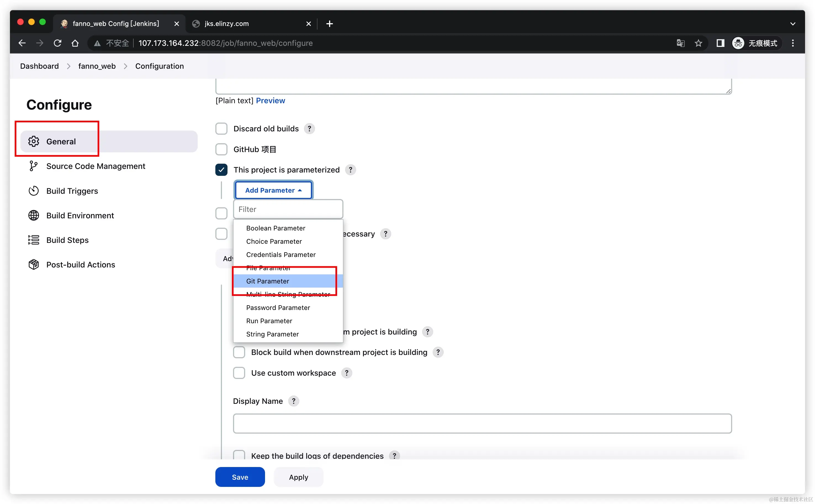Go to Dashboard breadcrumb
This screenshot has height=504, width=815.
(x=39, y=66)
